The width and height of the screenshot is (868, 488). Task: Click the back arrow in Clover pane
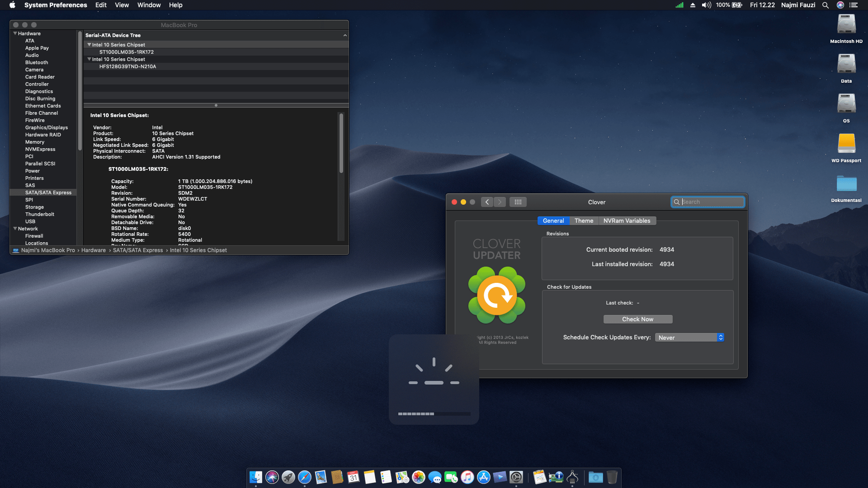tap(487, 202)
